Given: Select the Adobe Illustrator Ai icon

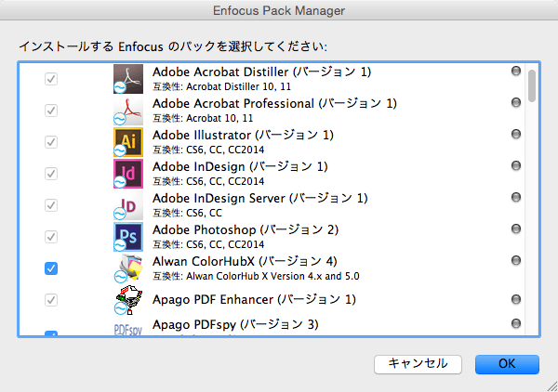Looking at the screenshot, I should pyautogui.click(x=128, y=142).
